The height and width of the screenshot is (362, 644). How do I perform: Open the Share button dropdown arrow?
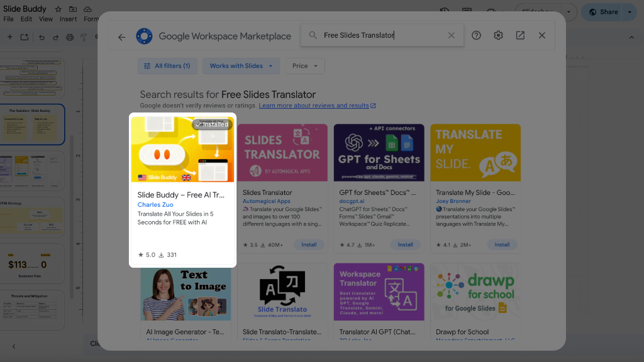[629, 12]
